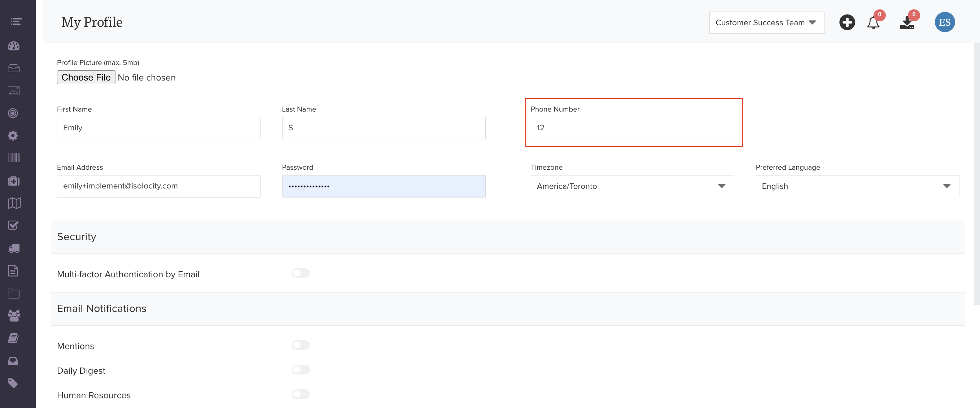Turn on Daily Digest notifications
980x408 pixels.
(301, 370)
